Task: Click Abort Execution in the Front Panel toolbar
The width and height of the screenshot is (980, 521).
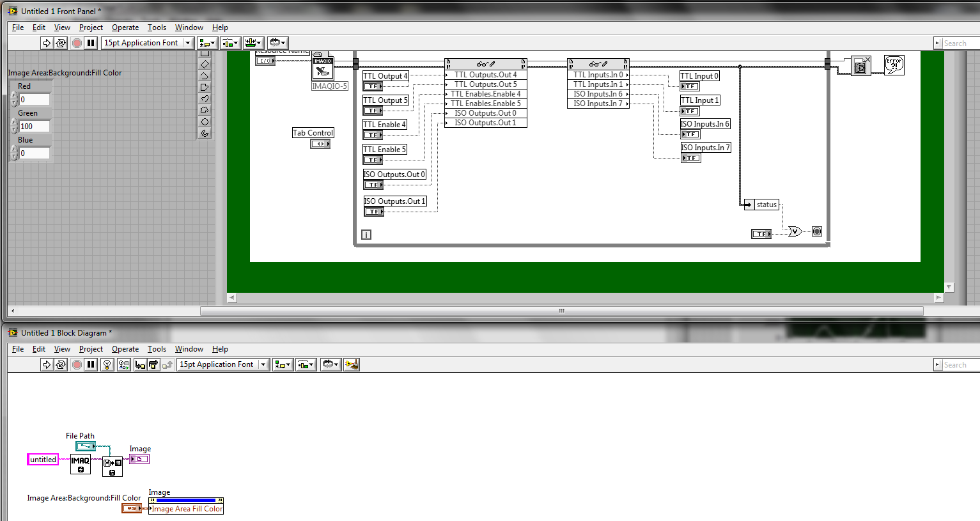Action: (x=77, y=43)
